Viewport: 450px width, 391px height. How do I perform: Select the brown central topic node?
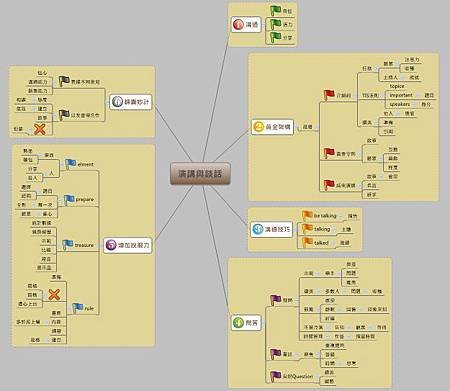200,173
